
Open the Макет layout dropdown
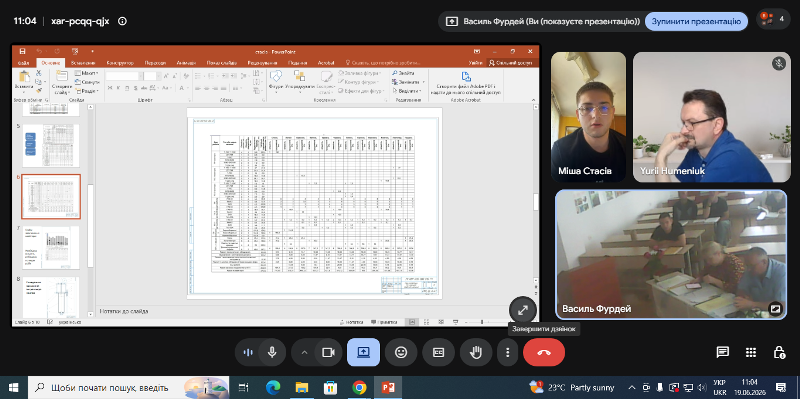pos(87,73)
